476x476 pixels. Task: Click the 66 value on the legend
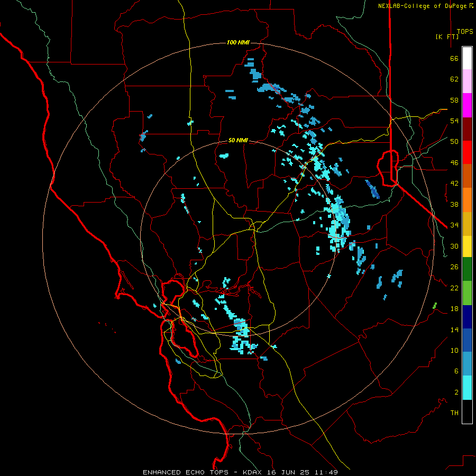454,59
